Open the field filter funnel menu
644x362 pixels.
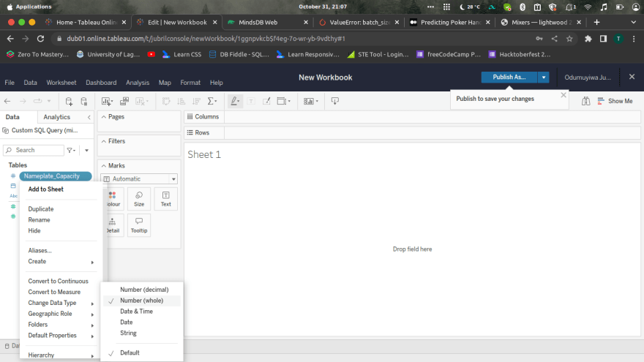tap(71, 150)
